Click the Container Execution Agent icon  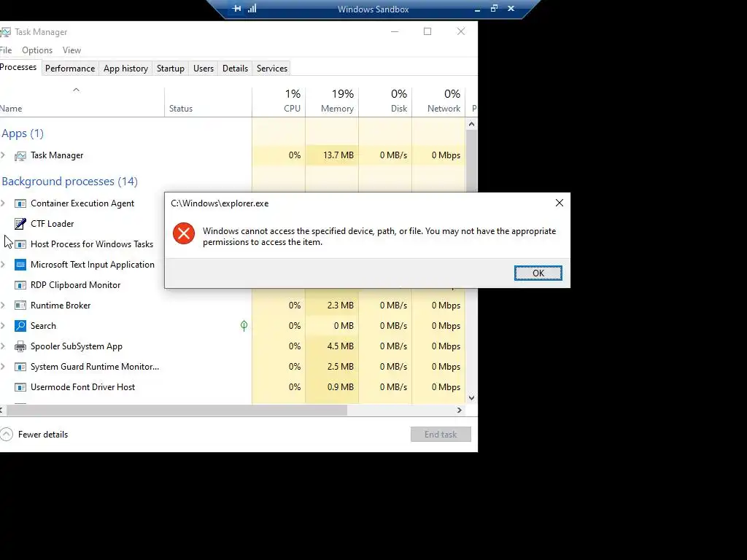[20, 204]
